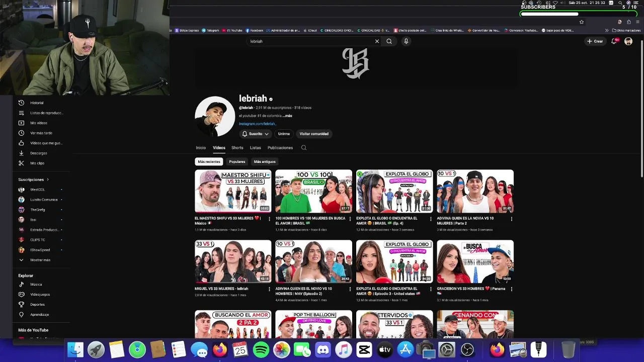Launch CapCut from the dock

click(364, 349)
